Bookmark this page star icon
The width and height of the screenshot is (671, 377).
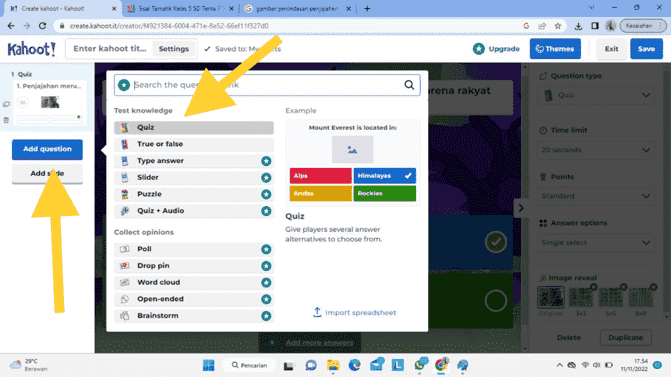pos(558,26)
